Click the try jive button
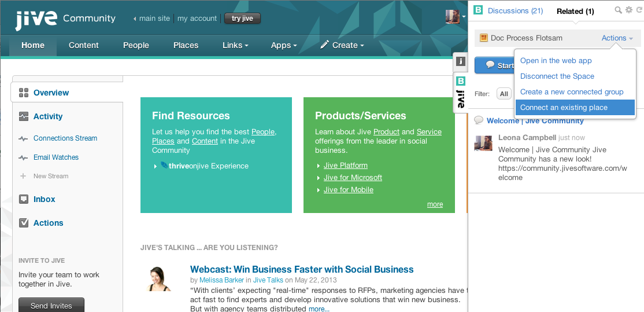Viewport: 644px width, 312px height. [242, 19]
